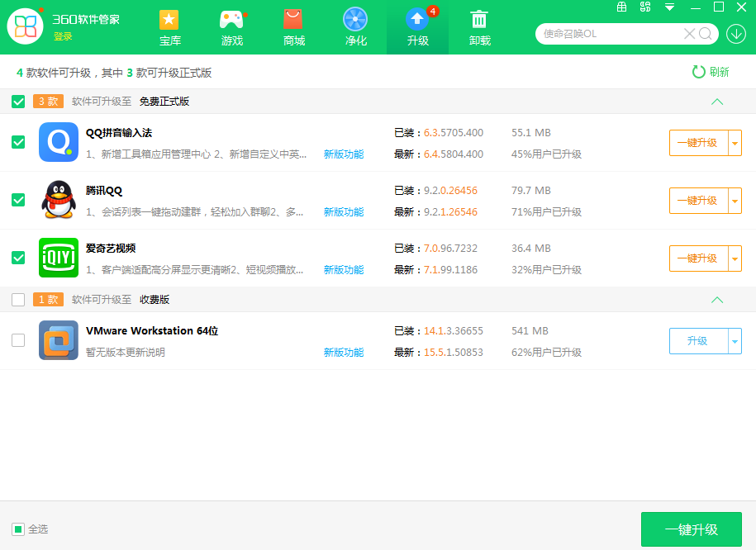The width and height of the screenshot is (756, 550).
Task: Uncheck the 免费正式版 group checkbox
Action: pos(18,102)
